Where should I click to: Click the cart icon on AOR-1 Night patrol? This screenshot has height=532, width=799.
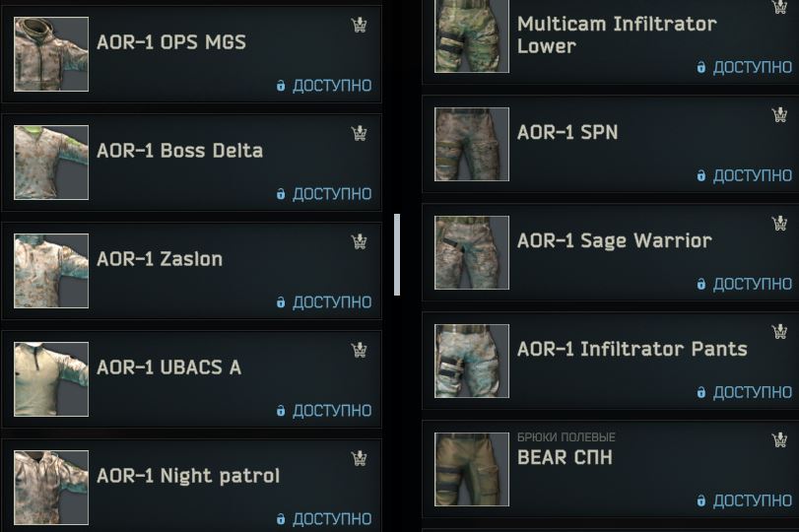click(x=360, y=459)
